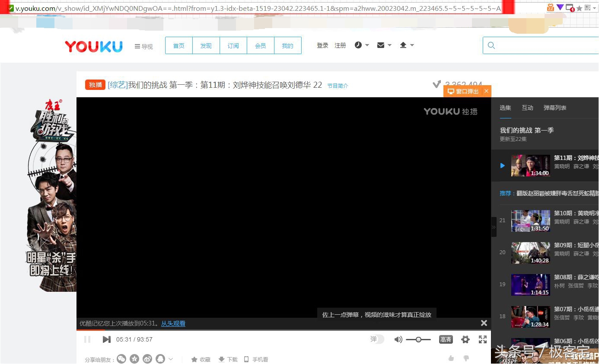Share the video via the Weibo icon
This screenshot has width=599, height=364.
(x=147, y=359)
